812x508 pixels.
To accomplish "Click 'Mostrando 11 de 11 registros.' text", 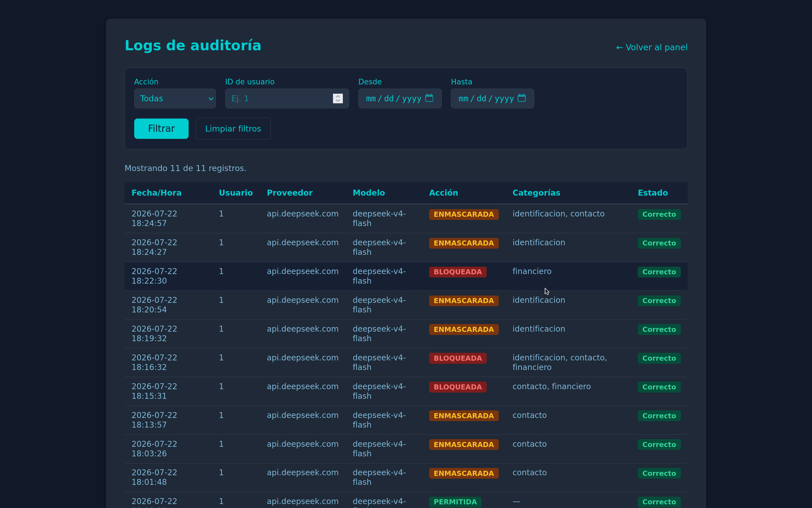I will point(185,168).
